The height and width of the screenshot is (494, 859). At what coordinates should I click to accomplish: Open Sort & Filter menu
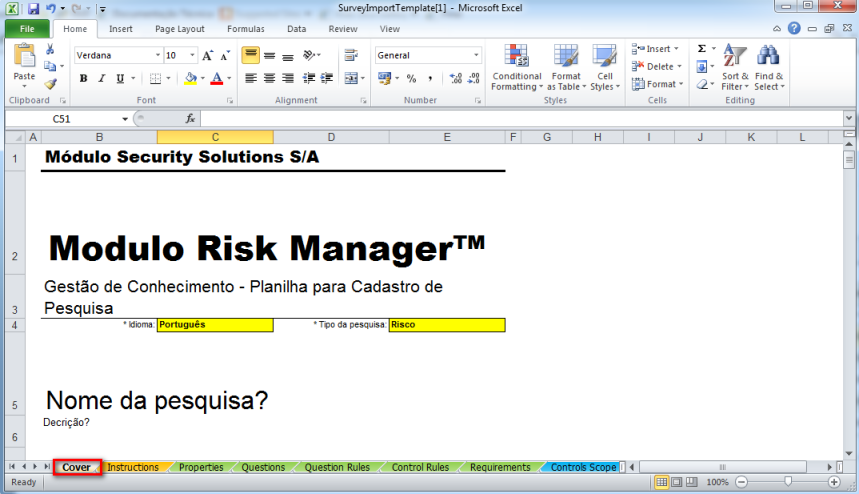[x=735, y=67]
